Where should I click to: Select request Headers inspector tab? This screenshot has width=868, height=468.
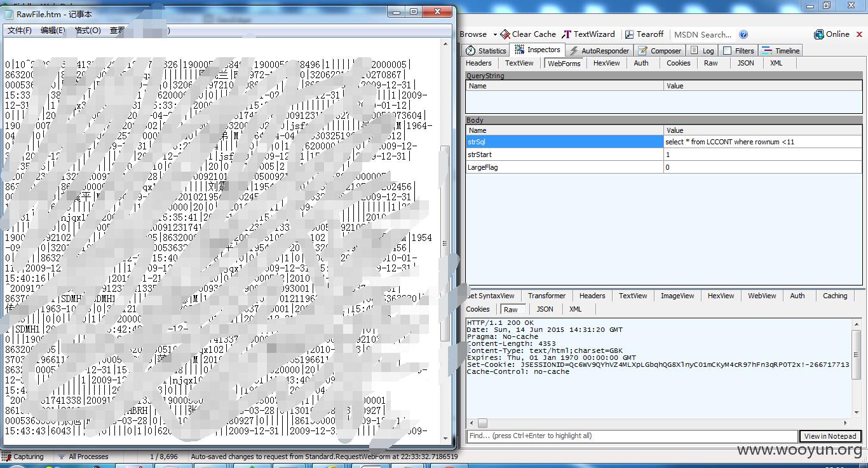[478, 63]
